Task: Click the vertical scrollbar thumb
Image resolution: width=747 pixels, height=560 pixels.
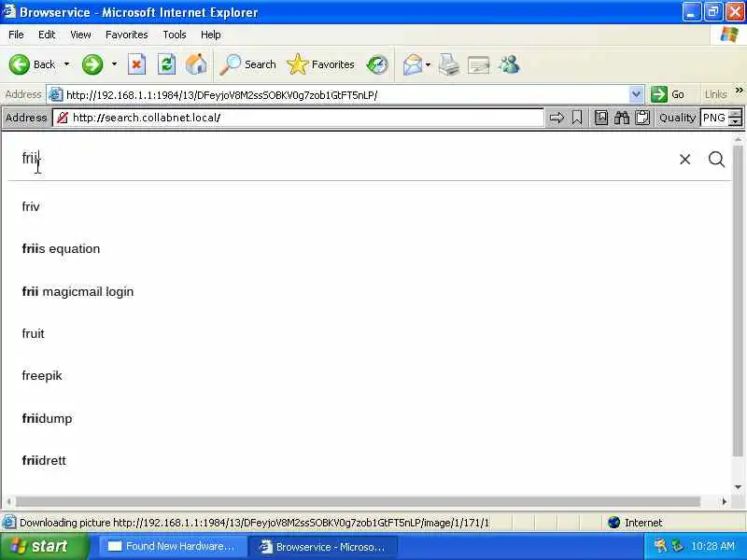Action: pyautogui.click(x=738, y=300)
